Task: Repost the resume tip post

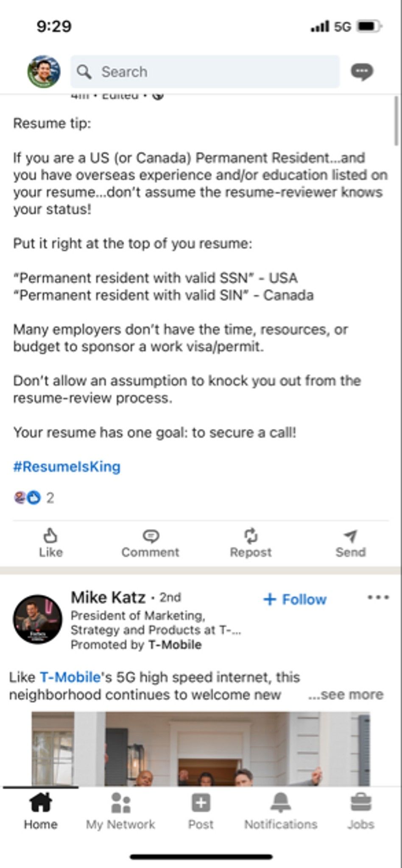Action: point(251,543)
